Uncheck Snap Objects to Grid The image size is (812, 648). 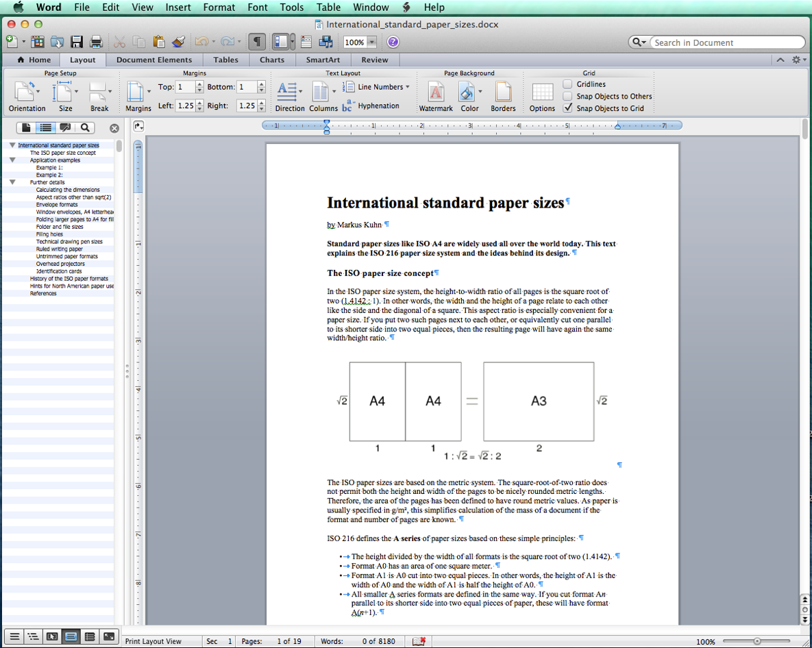point(567,108)
